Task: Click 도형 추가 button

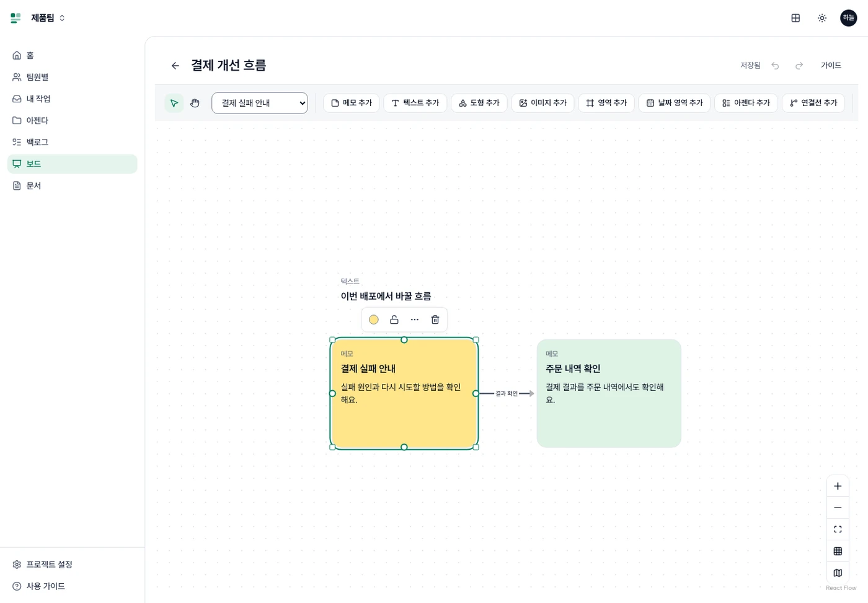Action: coord(479,103)
